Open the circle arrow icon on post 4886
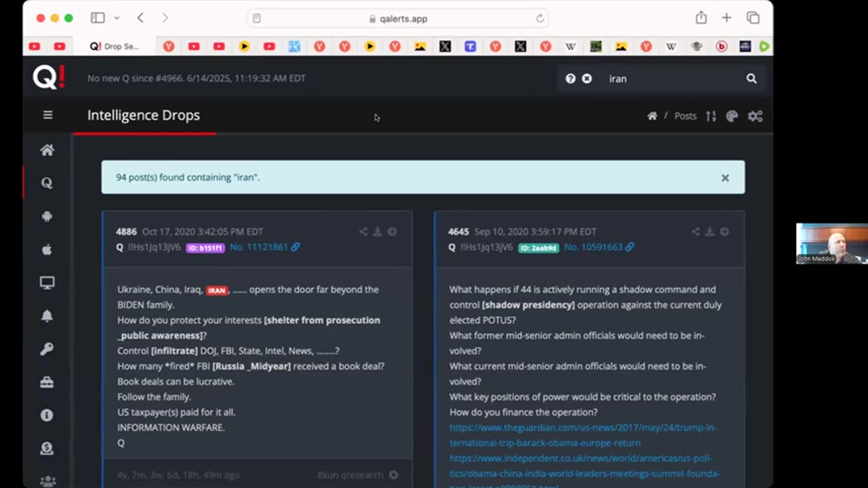Viewport: 868px width, 488px height. click(x=392, y=232)
